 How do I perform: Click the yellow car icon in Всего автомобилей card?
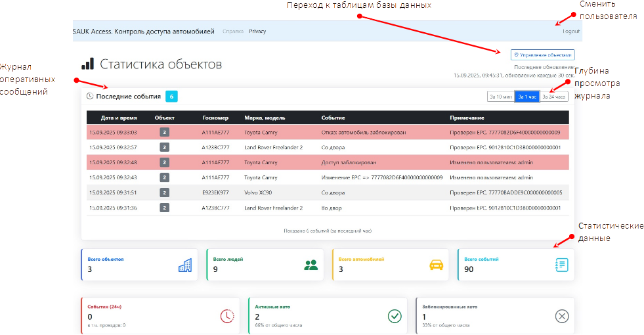436,265
